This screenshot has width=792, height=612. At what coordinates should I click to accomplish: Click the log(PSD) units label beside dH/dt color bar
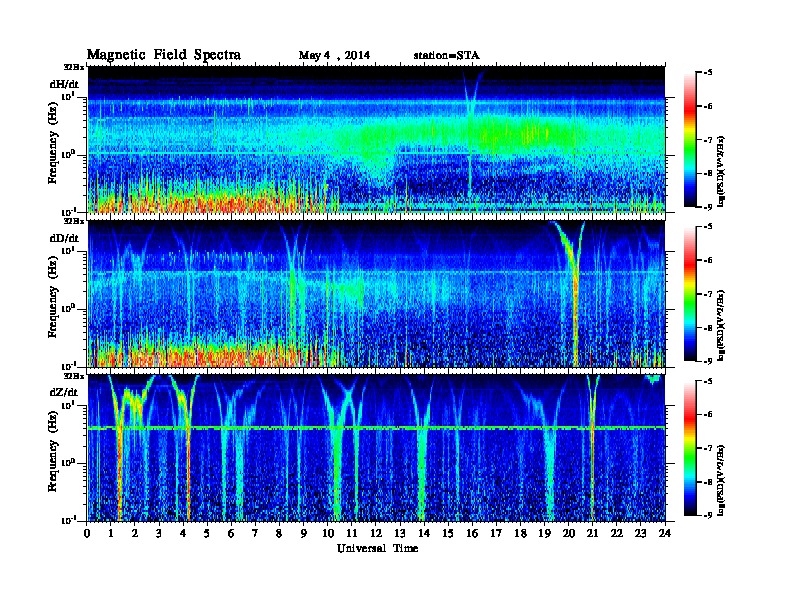pyautogui.click(x=721, y=171)
